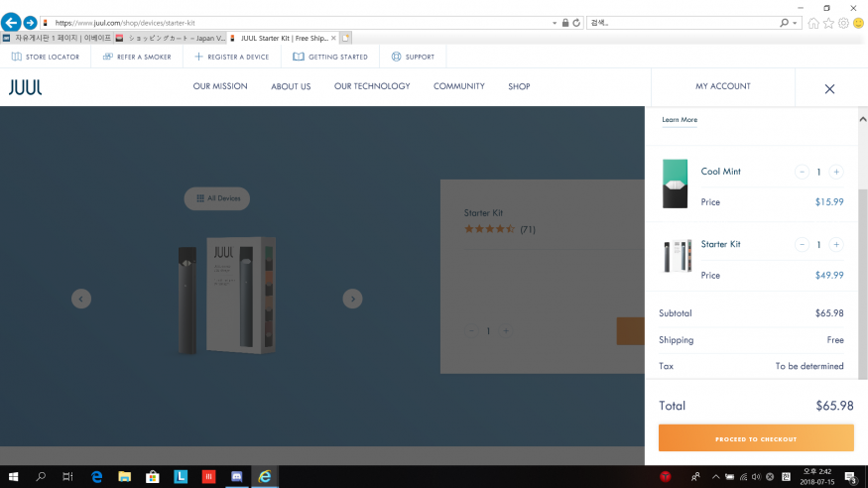Viewport: 868px width, 488px height.
Task: Click the Cool Mint pod thumbnail
Action: 675,183
